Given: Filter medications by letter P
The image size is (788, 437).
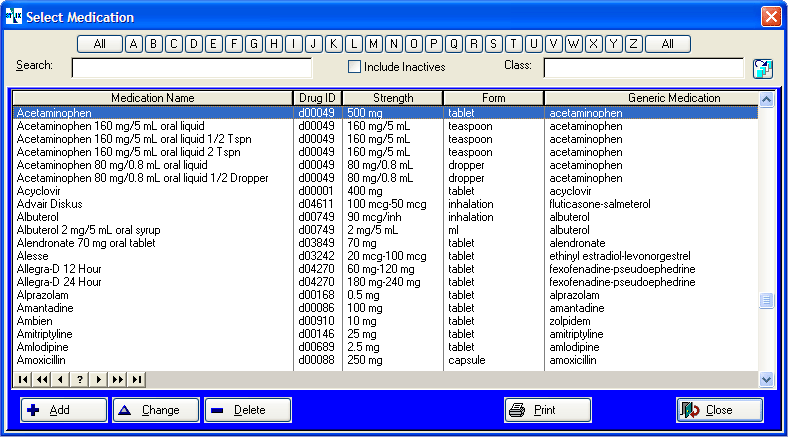Looking at the screenshot, I should (x=433, y=44).
